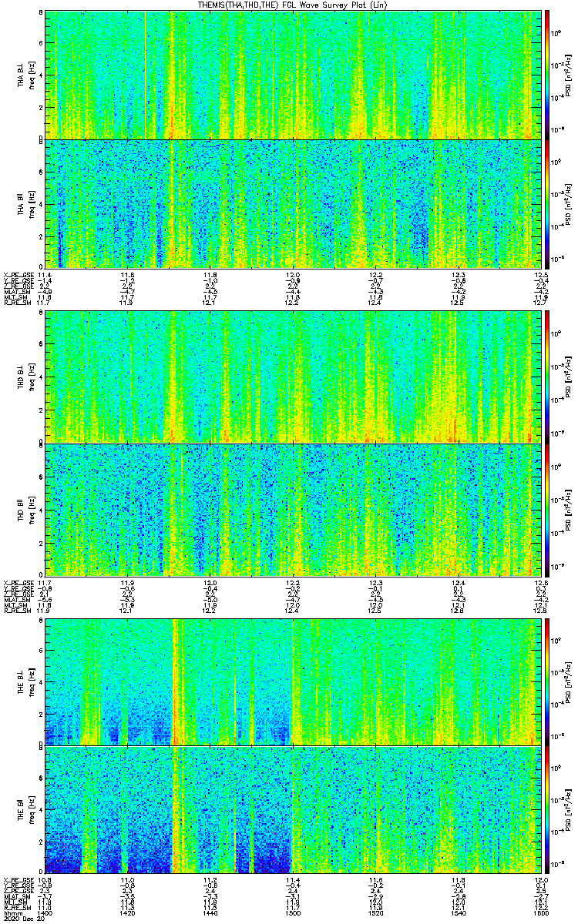The width and height of the screenshot is (578, 924).
Task: Click the 'THD B⊥ freq [Hz]' axis label
Action: pyautogui.click(x=25, y=377)
